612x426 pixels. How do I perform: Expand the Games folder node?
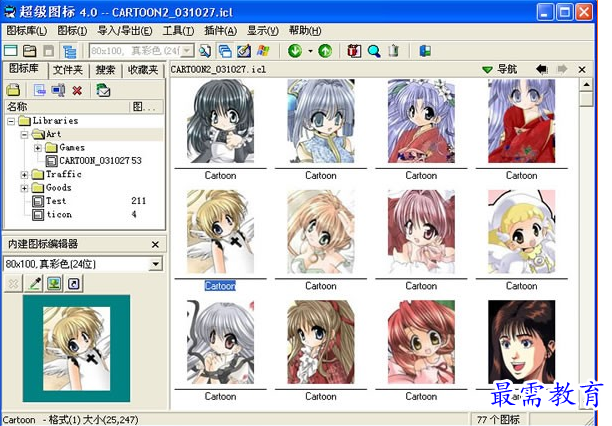[38, 148]
